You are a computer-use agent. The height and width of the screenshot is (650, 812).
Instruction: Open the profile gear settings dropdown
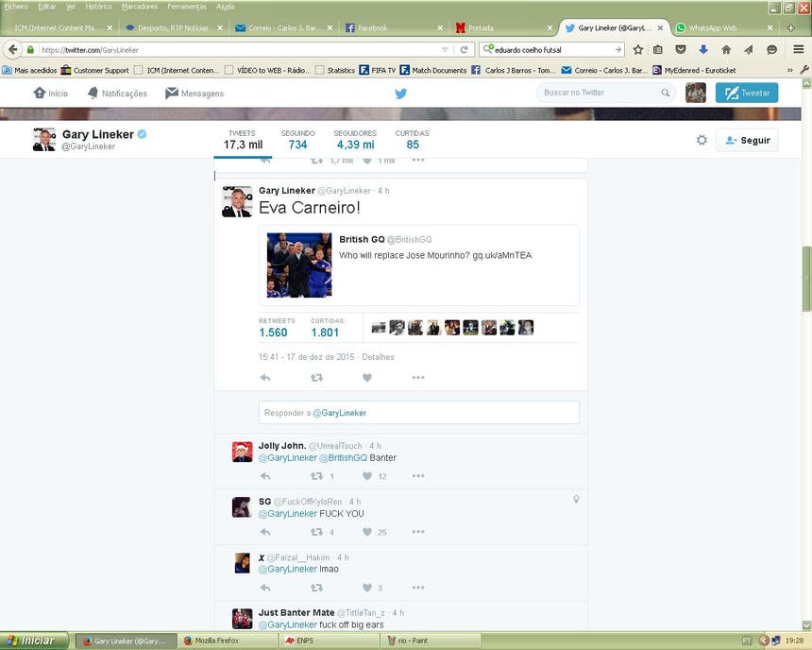(x=702, y=140)
